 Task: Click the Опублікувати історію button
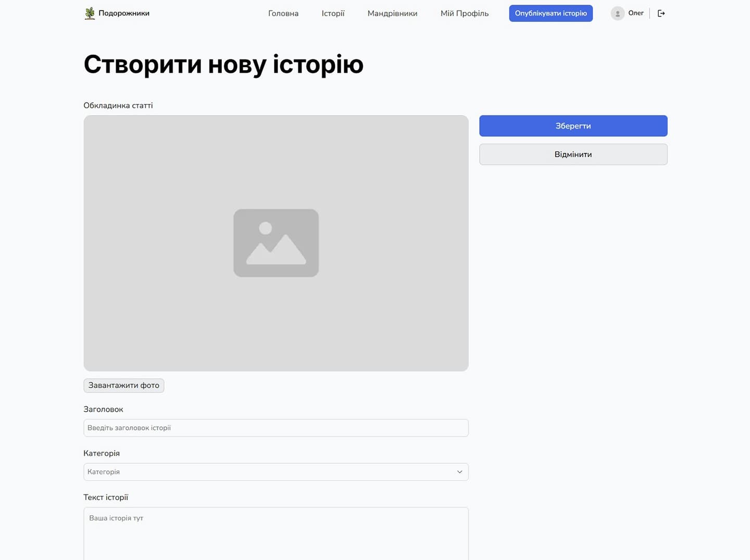coord(551,13)
